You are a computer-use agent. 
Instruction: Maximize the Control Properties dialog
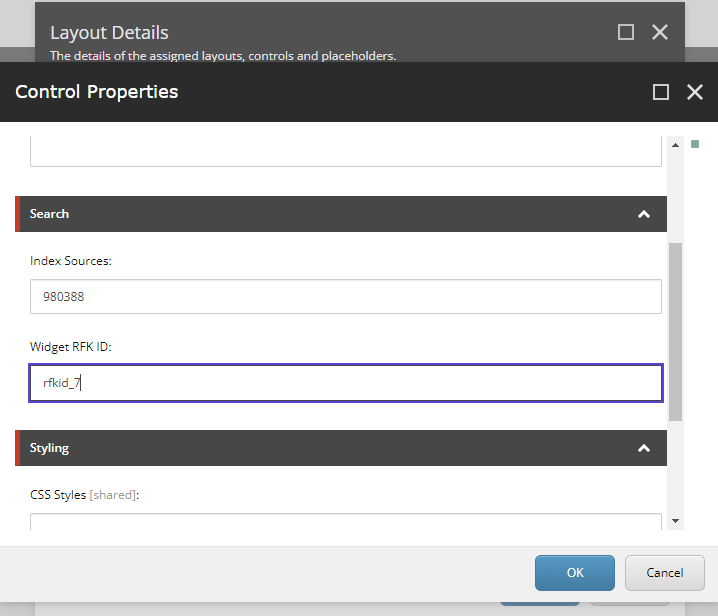(660, 92)
